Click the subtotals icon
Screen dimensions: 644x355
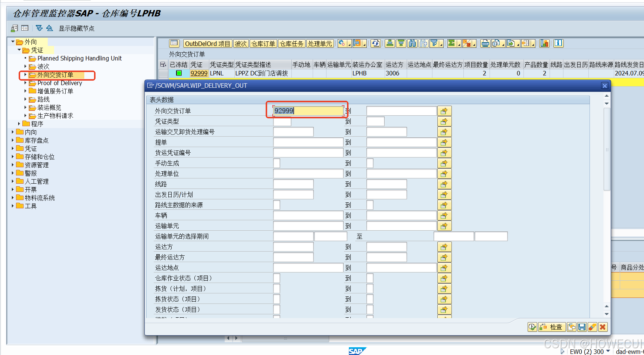click(x=466, y=43)
